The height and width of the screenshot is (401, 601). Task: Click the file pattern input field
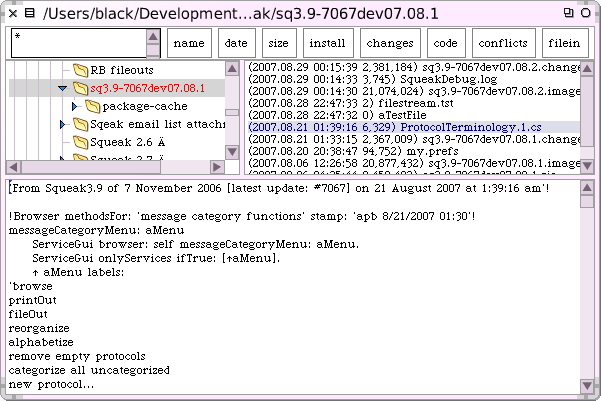(76, 44)
